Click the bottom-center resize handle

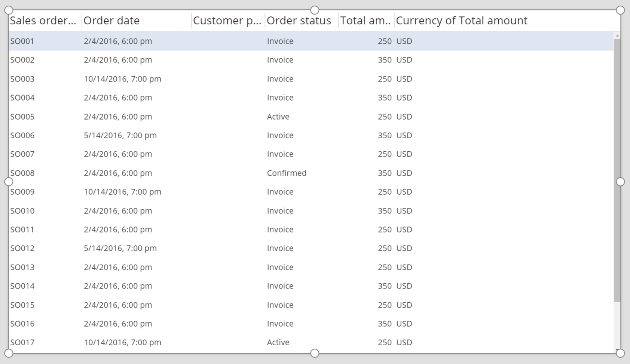coord(315,353)
